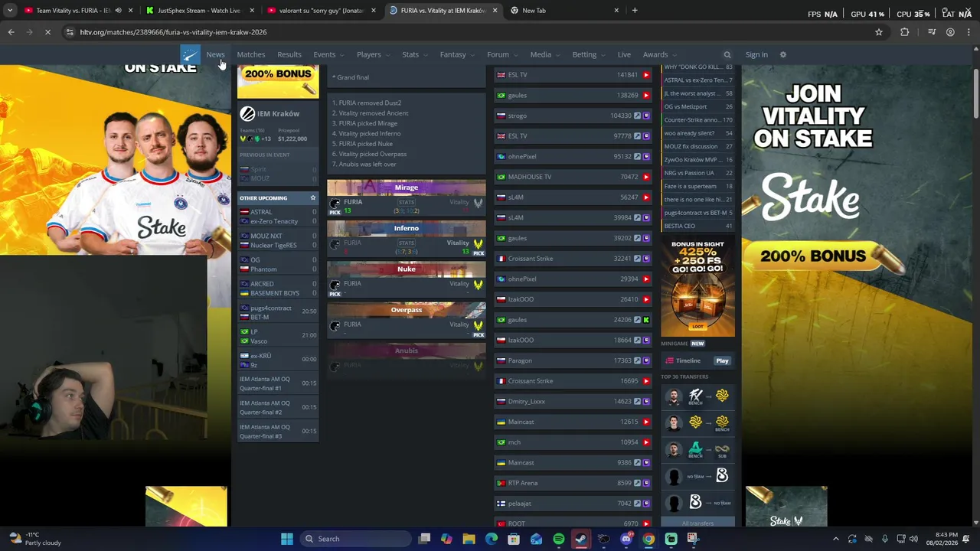
Task: Open the Faze is a superteam thread
Action: pos(697,186)
